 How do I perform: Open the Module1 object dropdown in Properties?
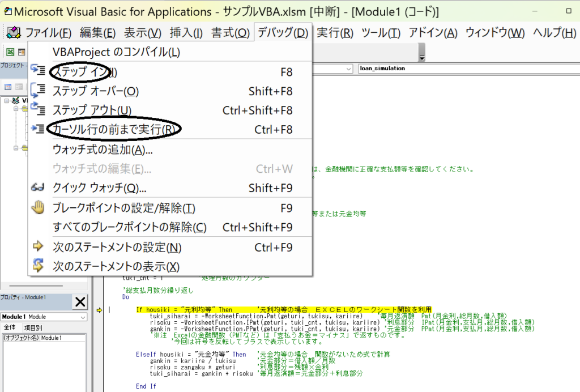point(82,317)
